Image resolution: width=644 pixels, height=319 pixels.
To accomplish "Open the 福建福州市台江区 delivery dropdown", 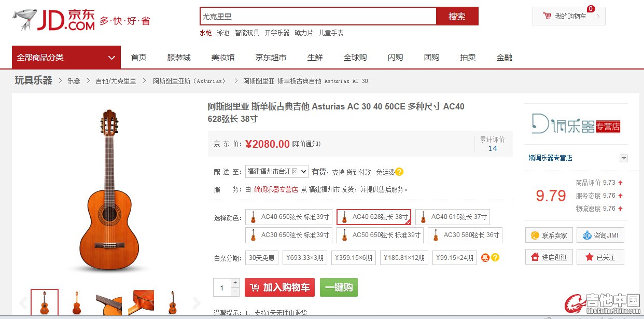I will tap(277, 172).
